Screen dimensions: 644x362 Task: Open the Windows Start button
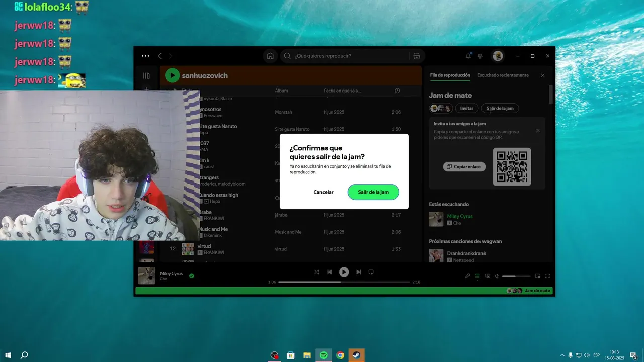click(8, 355)
